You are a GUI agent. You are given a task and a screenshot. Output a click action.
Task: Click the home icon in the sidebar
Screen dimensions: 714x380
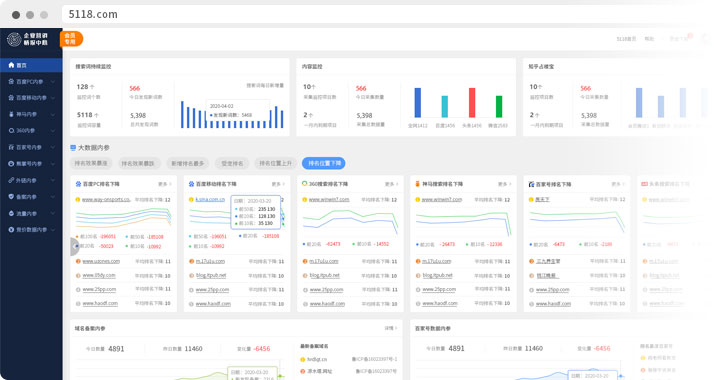(x=11, y=65)
